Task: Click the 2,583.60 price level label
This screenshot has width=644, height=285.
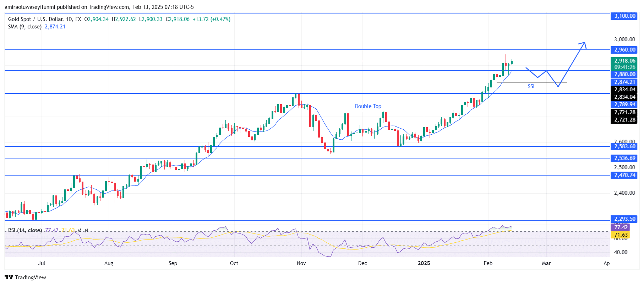Action: [x=624, y=146]
